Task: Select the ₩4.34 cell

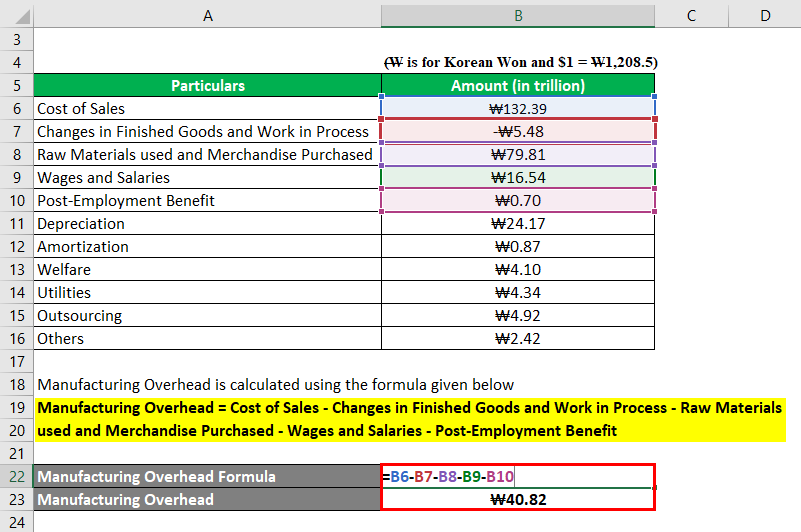Action: click(x=518, y=292)
